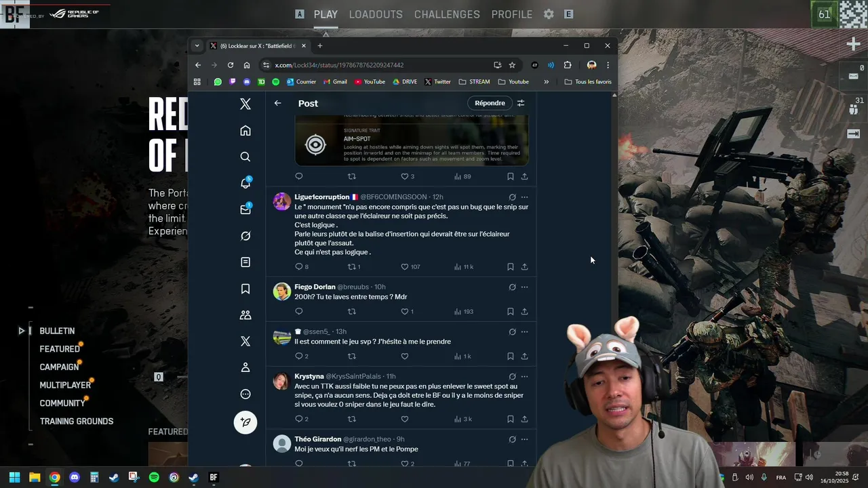Select TRAINING GROUNDS in Battlefield side menu

77,422
